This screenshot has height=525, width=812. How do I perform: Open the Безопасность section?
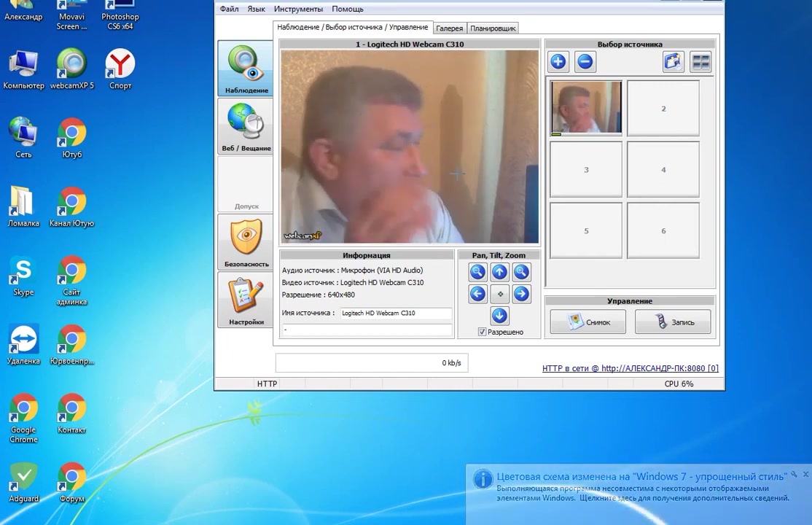click(246, 243)
